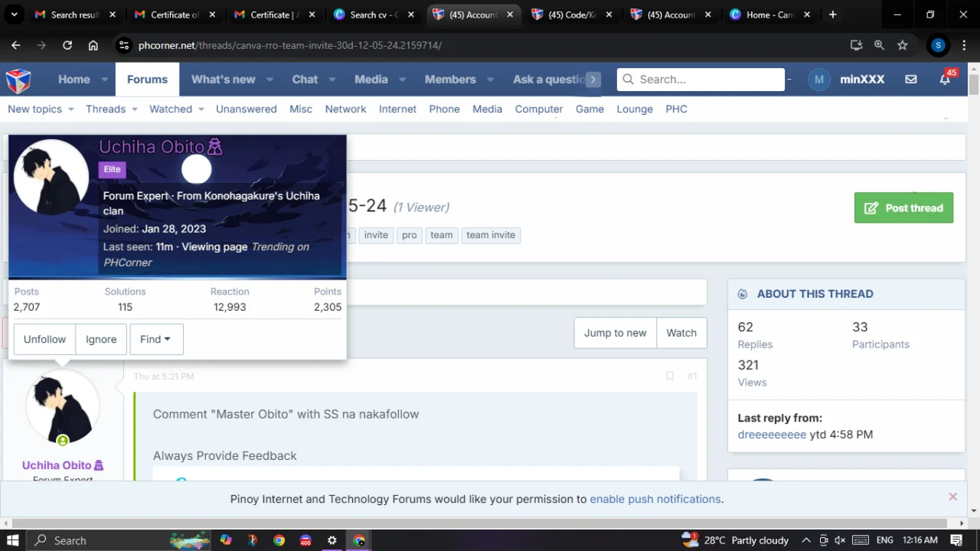Reload the page with browser refresh icon

coord(67,45)
